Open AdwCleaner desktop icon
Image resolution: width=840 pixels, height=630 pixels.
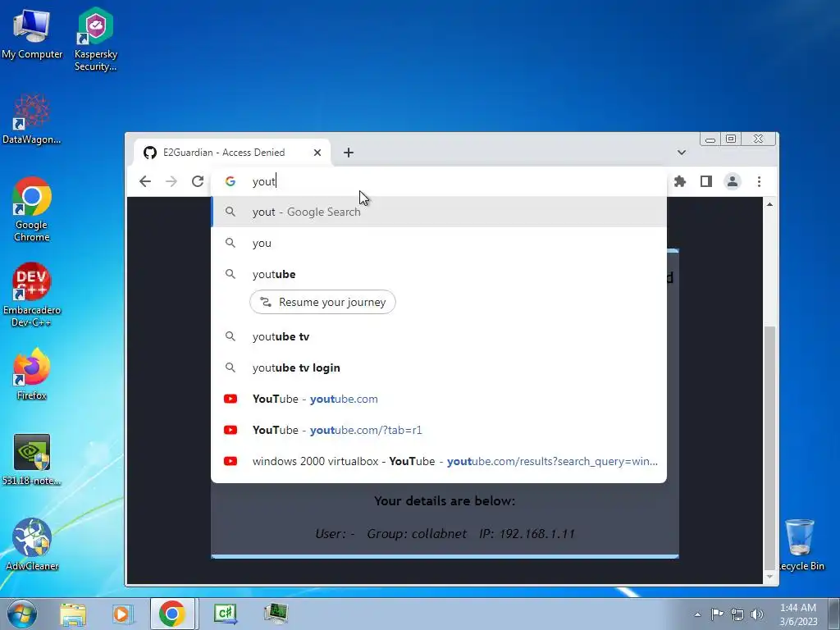click(x=32, y=545)
